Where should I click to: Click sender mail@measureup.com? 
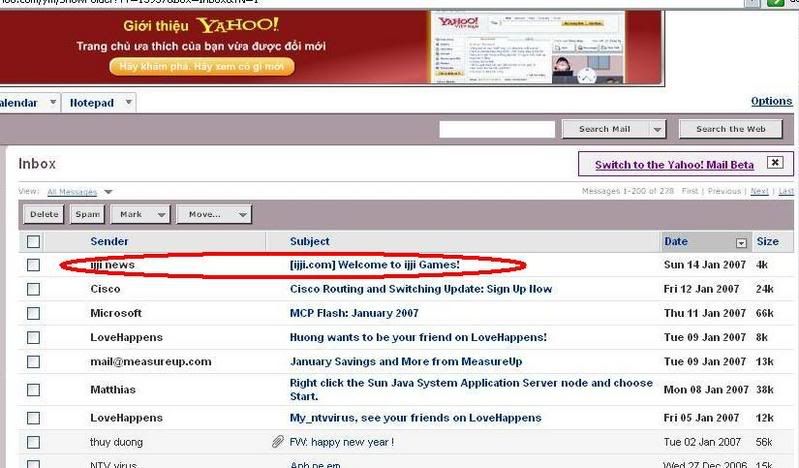coord(150,361)
